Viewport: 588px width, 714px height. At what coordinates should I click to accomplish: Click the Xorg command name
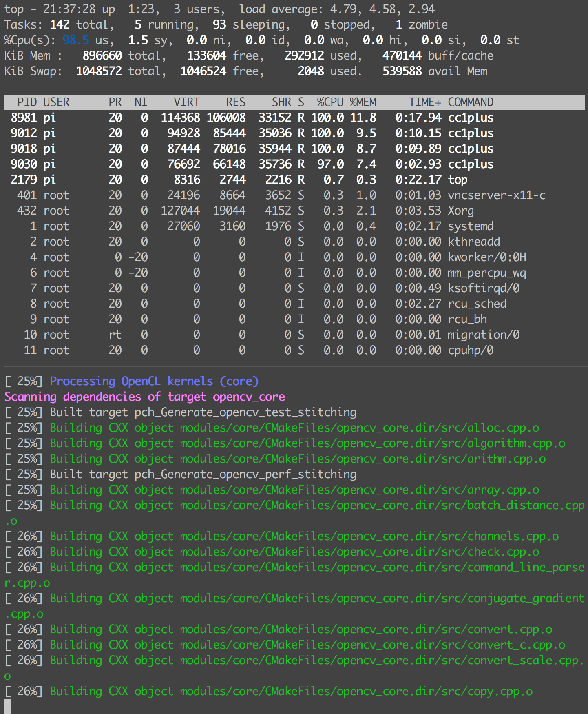(x=461, y=211)
